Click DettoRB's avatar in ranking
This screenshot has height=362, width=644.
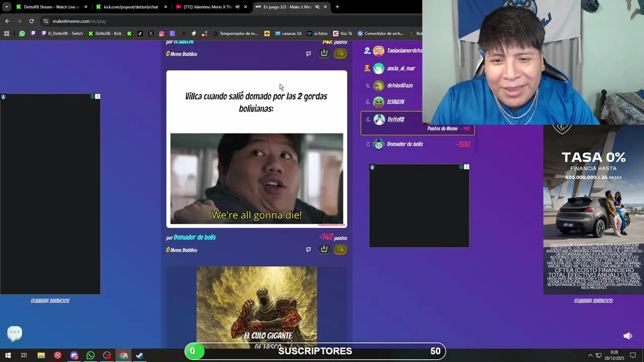[379, 119]
